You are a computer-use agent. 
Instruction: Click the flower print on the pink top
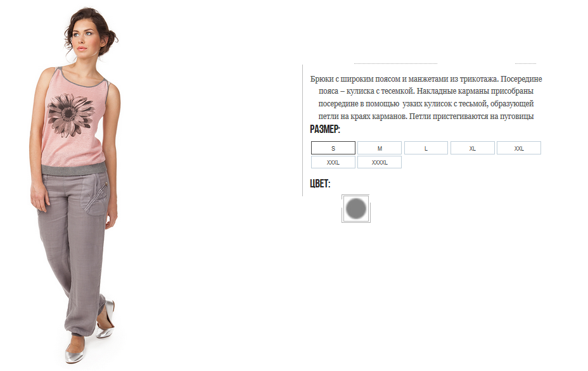(x=70, y=115)
